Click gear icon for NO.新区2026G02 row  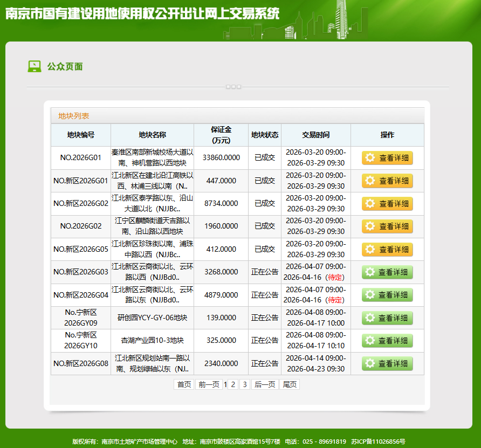(x=370, y=204)
